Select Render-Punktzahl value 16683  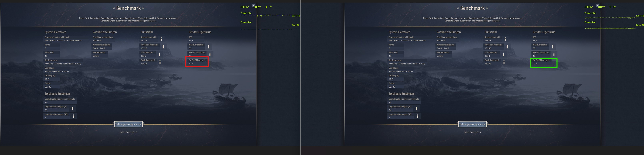pyautogui.click(x=488, y=41)
